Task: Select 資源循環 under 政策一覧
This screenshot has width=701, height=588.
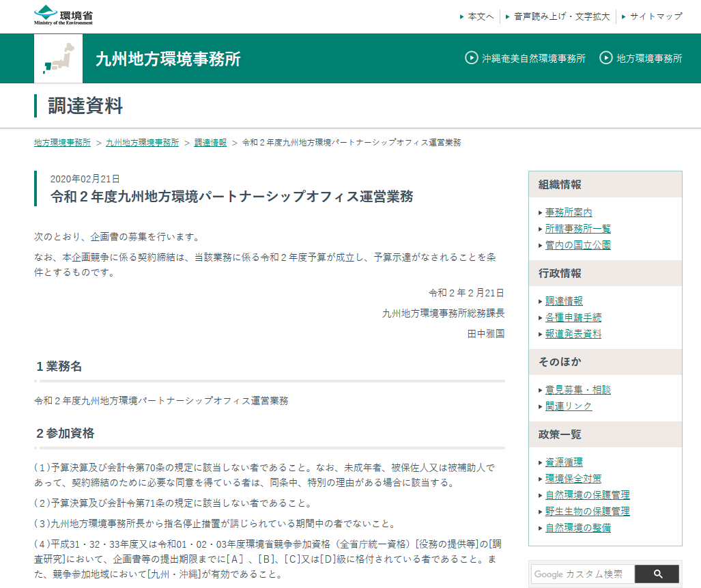Action: [564, 462]
